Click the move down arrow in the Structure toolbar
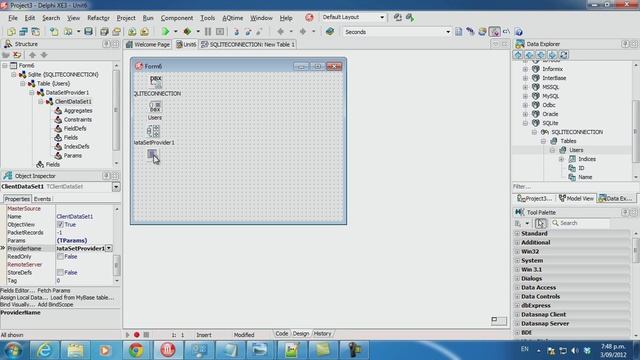 click(44, 55)
